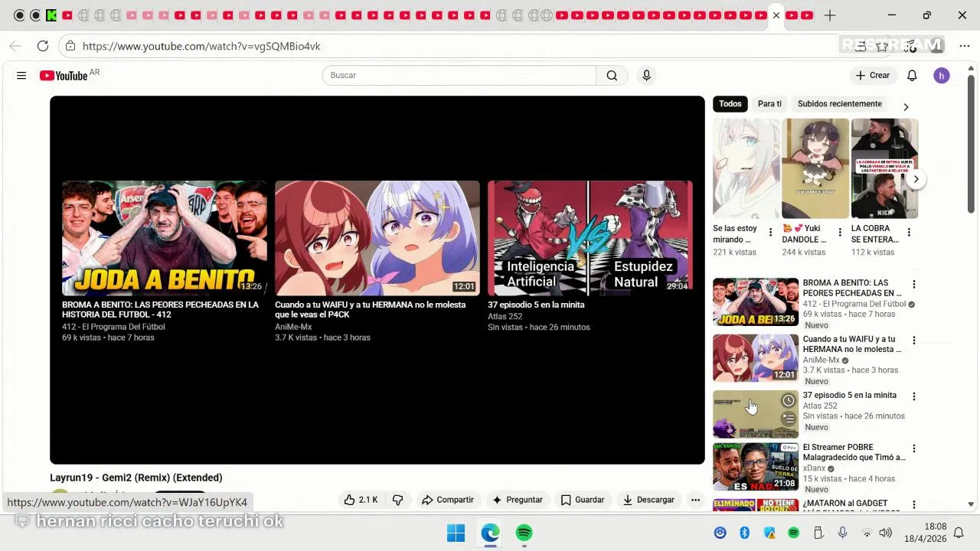Dislike the video with thumbs down
This screenshot has height=551, width=980.
click(x=397, y=500)
